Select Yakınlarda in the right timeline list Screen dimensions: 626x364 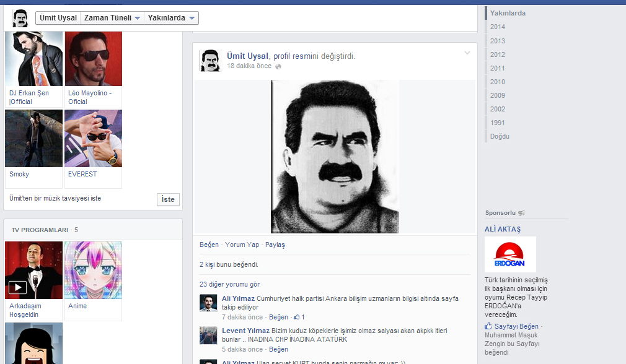[x=508, y=13]
